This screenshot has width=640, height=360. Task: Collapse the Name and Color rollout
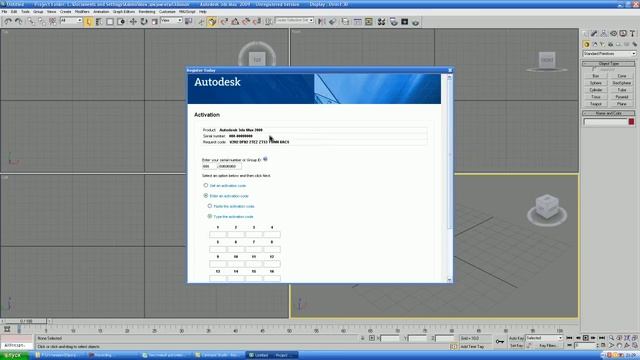point(609,113)
